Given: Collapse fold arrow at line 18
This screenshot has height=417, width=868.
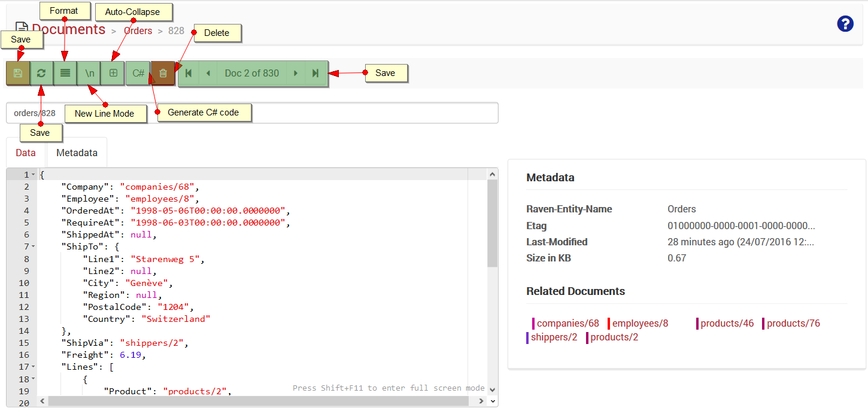Looking at the screenshot, I should pos(33,379).
